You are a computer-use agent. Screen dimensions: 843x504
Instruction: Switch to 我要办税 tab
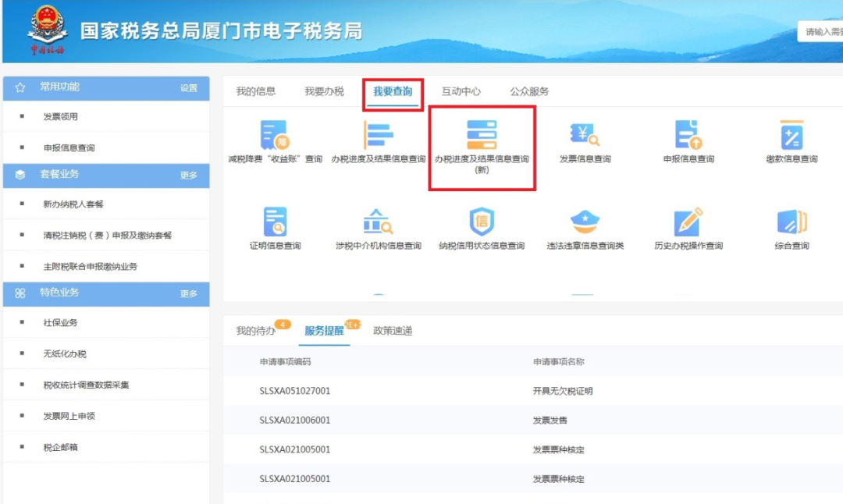coord(324,91)
